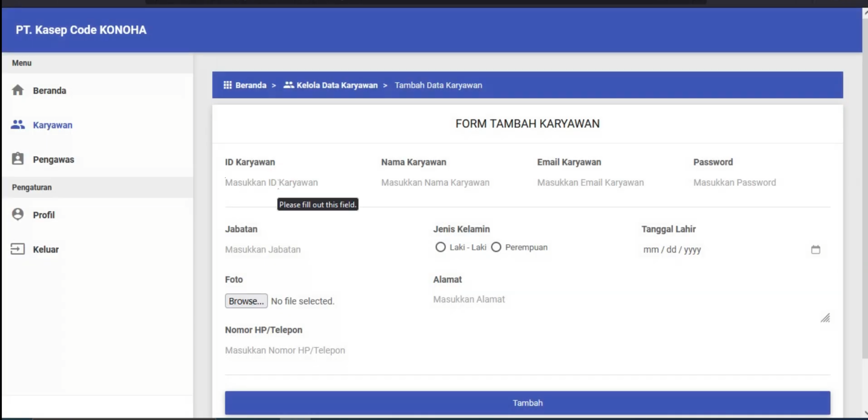Click the No file selected. text
This screenshot has height=420, width=868.
(302, 301)
